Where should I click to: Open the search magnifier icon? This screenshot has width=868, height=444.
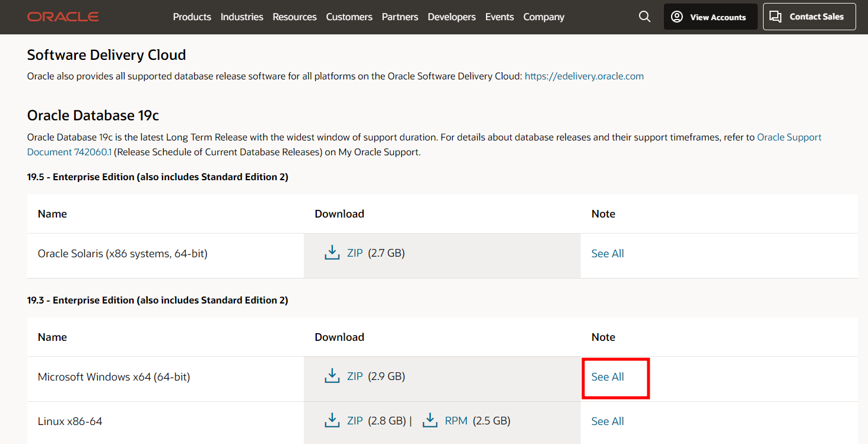pyautogui.click(x=644, y=17)
